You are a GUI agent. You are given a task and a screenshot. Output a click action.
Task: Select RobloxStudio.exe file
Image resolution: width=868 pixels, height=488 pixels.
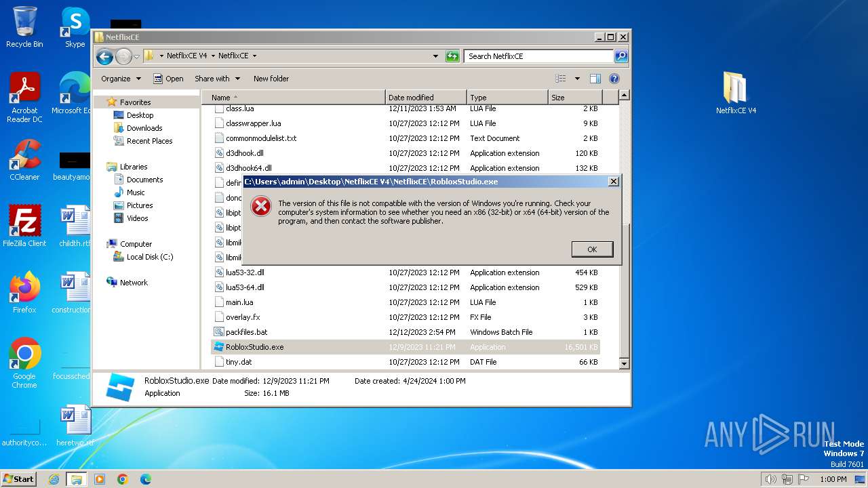[x=406, y=347]
